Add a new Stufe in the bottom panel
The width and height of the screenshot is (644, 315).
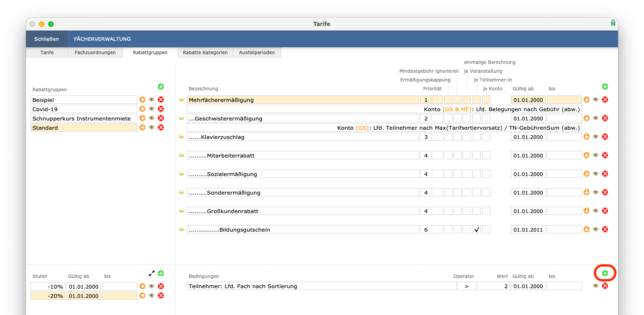(161, 273)
